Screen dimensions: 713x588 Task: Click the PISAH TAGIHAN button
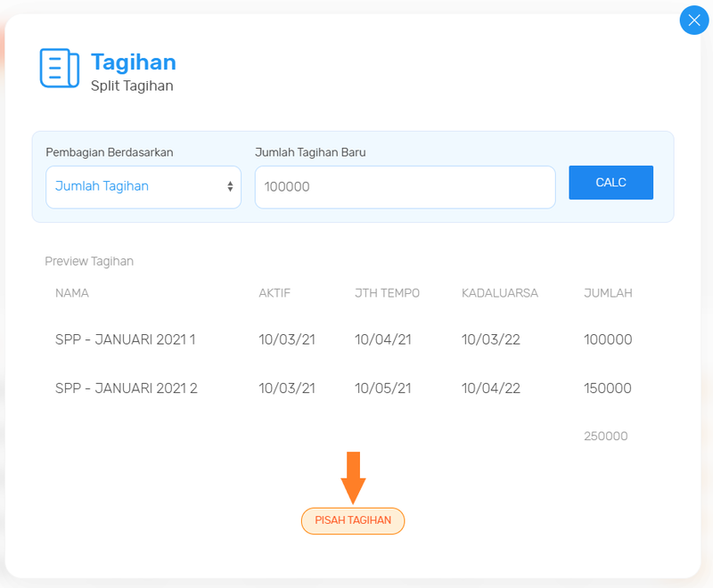click(x=353, y=520)
